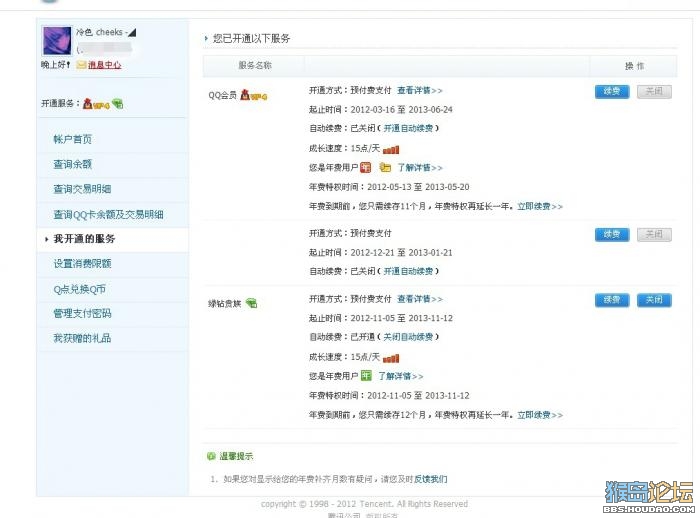Click the envelope icon beside 消息中心
700x518 pixels.
(x=81, y=65)
